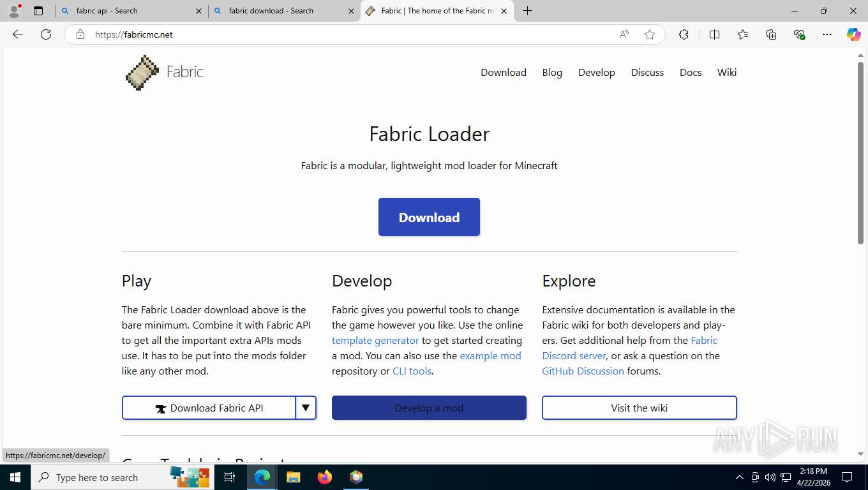Open a new tab with plus button

coord(527,11)
